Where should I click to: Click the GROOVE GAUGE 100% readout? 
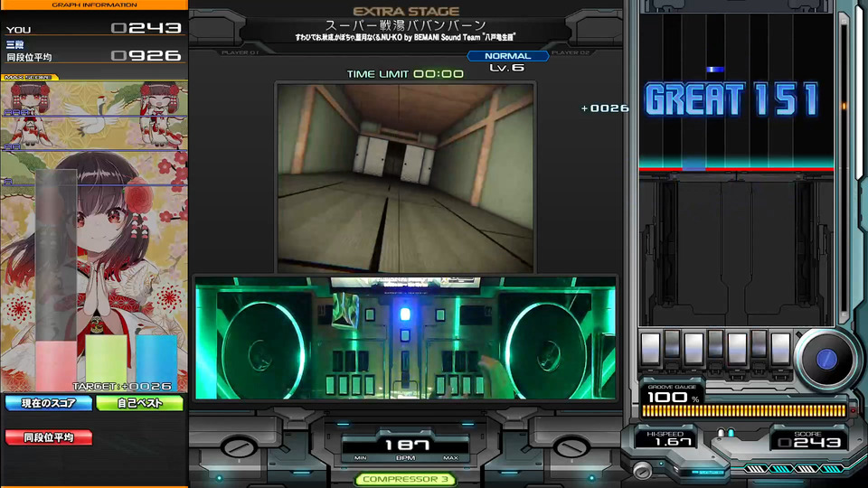point(672,394)
